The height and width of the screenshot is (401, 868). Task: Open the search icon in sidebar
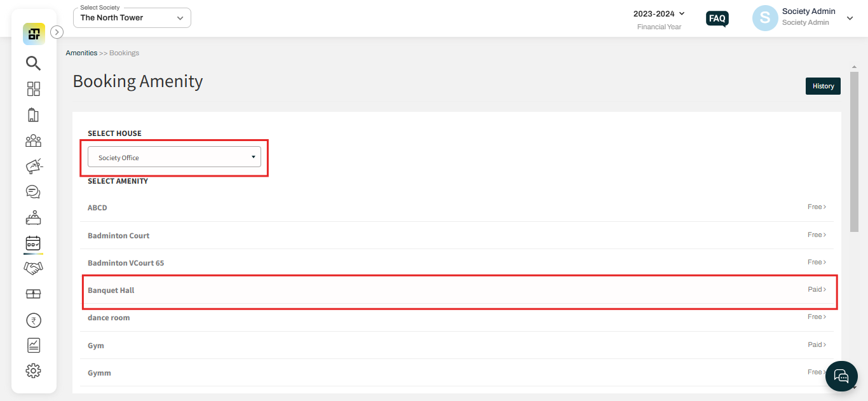(33, 63)
